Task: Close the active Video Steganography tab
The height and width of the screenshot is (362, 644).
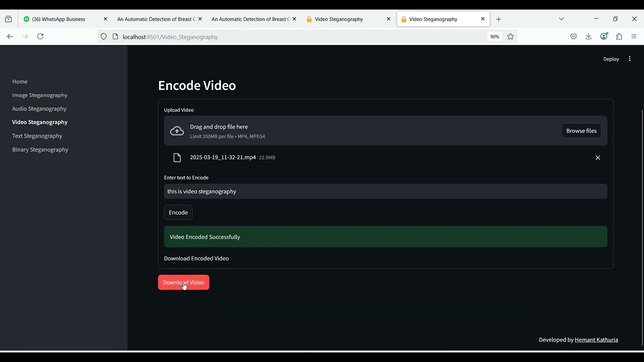Action: [x=483, y=19]
